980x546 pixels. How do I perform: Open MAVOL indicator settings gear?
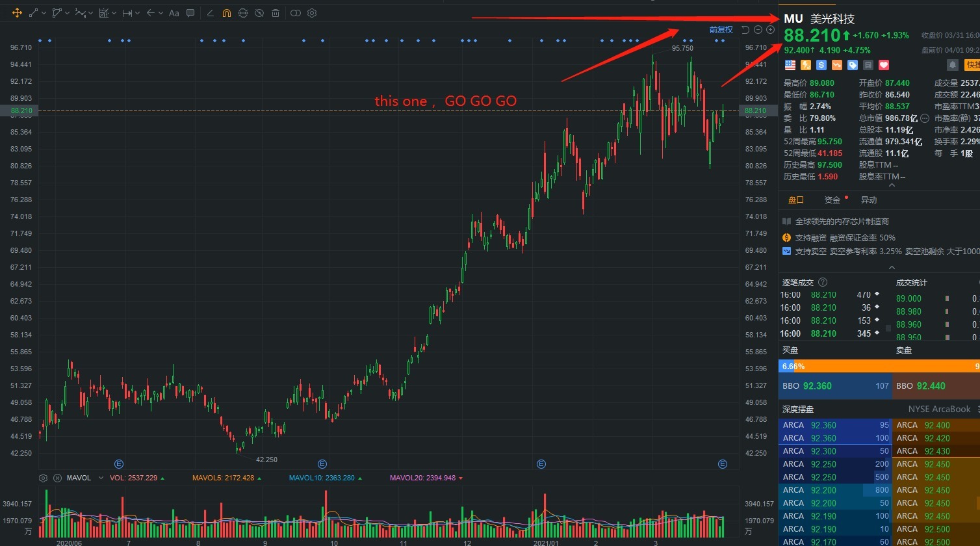pyautogui.click(x=44, y=478)
